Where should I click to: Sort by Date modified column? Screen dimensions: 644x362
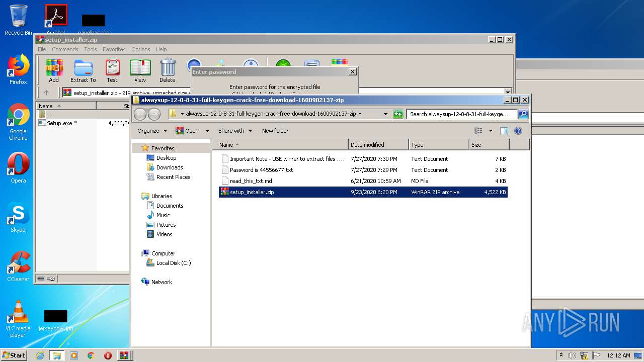(x=378, y=145)
